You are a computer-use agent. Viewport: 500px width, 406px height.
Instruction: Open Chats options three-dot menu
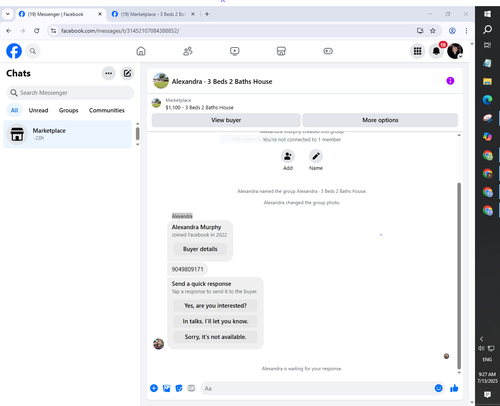tap(109, 73)
